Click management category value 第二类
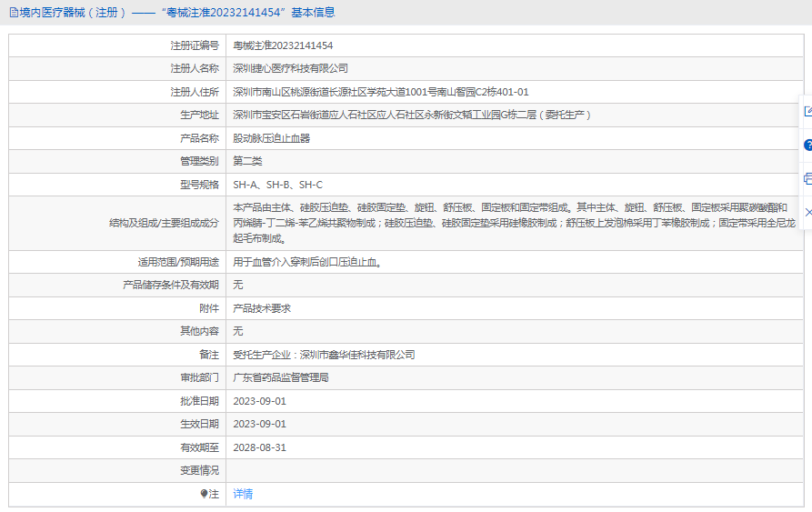Image resolution: width=812 pixels, height=512 pixels. point(247,161)
